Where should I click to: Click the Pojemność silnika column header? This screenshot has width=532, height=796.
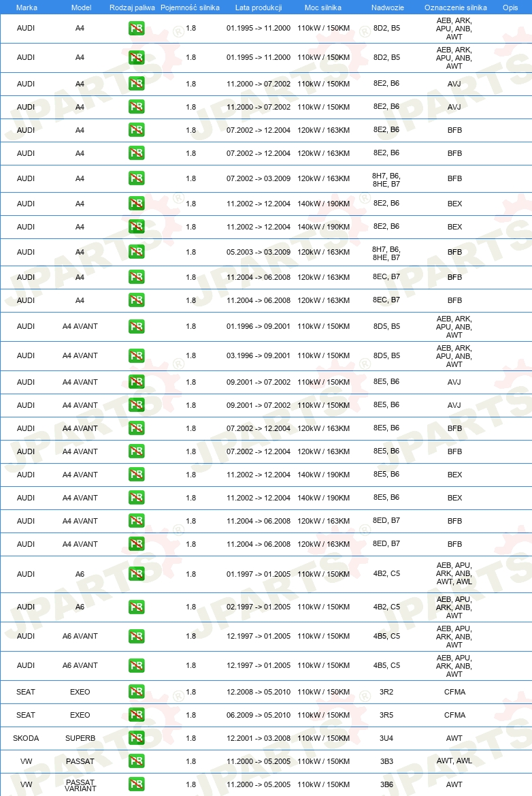pyautogui.click(x=190, y=7)
